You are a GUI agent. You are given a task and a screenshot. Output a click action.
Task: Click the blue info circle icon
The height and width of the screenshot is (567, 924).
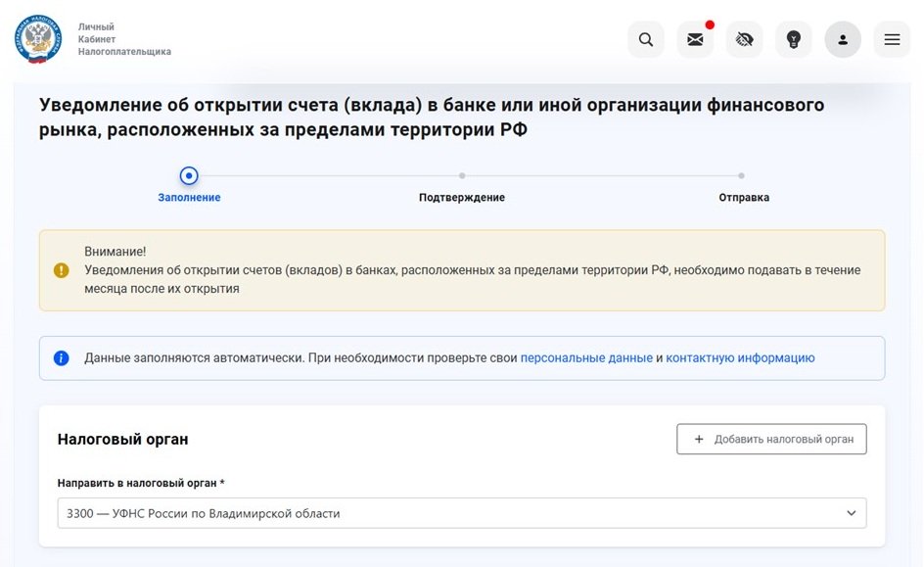click(x=63, y=357)
